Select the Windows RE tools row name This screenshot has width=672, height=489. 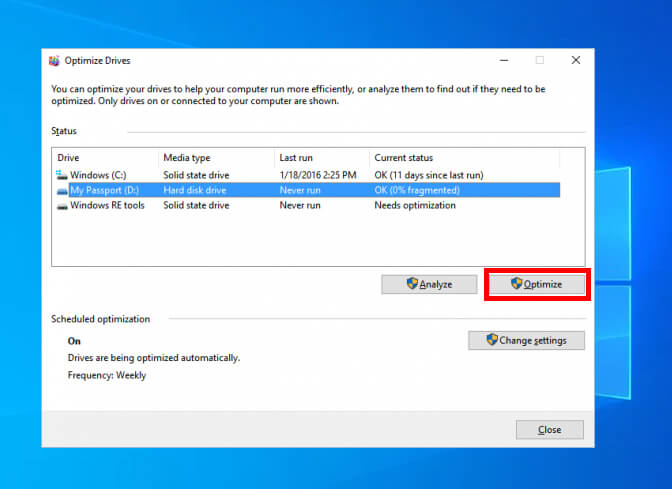(x=107, y=205)
